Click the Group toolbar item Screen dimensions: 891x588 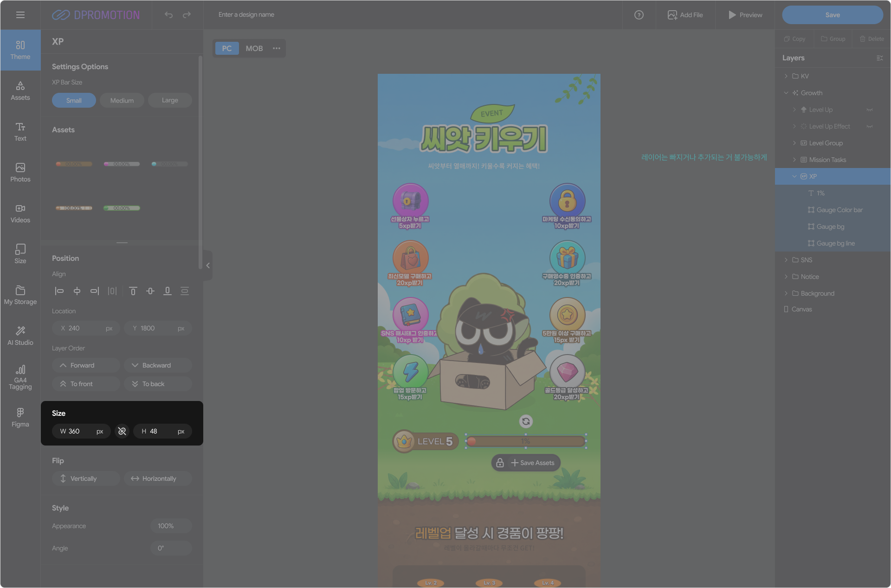coord(833,39)
